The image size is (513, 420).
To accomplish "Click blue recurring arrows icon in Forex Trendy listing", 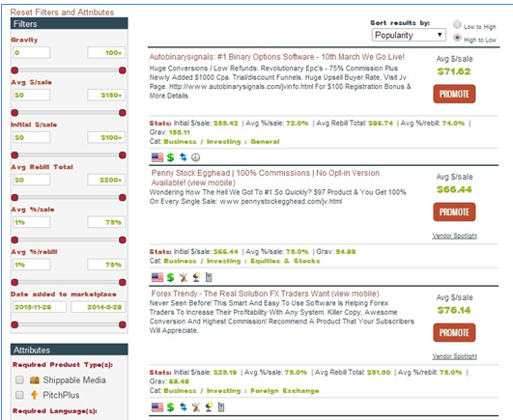I will (x=184, y=406).
